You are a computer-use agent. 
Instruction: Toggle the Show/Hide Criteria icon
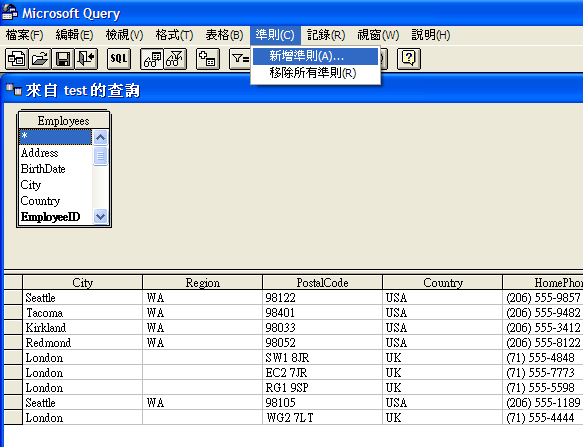[x=175, y=59]
